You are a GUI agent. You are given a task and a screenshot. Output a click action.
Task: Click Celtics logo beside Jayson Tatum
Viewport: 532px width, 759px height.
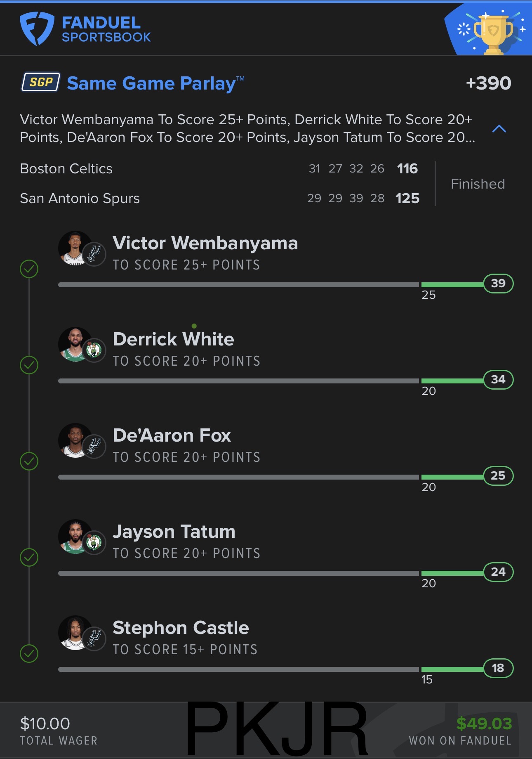94,542
